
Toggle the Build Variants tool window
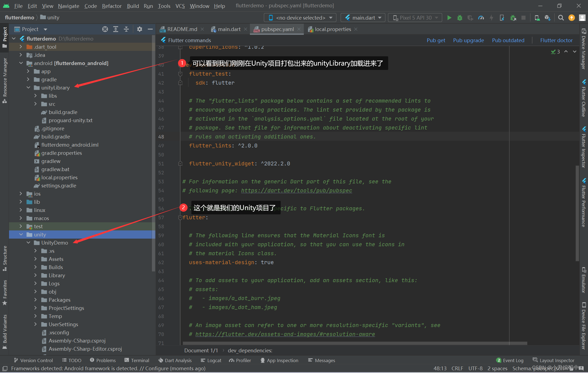5,332
